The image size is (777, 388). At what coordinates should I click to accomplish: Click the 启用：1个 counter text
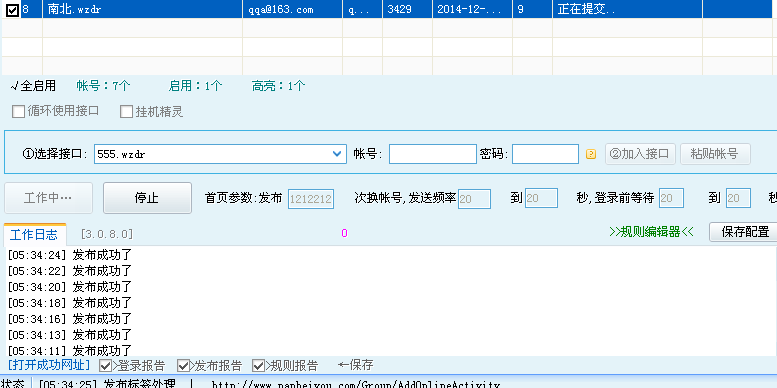point(195,86)
